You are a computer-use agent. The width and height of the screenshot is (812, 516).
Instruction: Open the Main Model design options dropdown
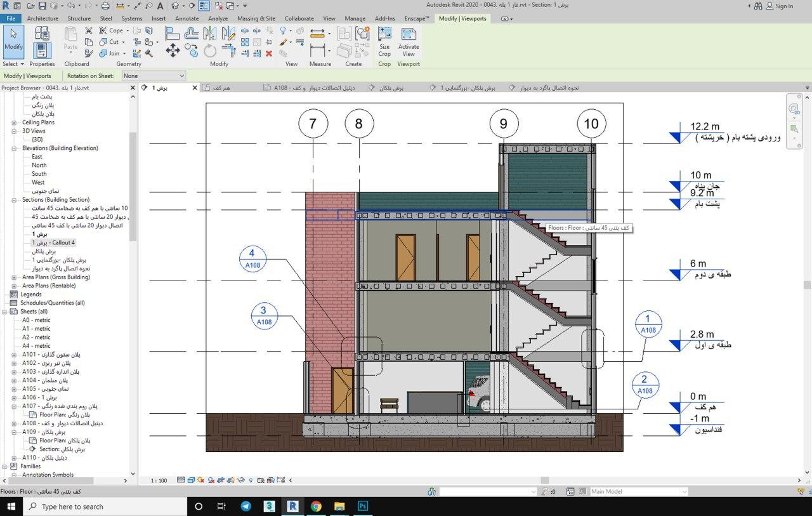click(x=639, y=492)
